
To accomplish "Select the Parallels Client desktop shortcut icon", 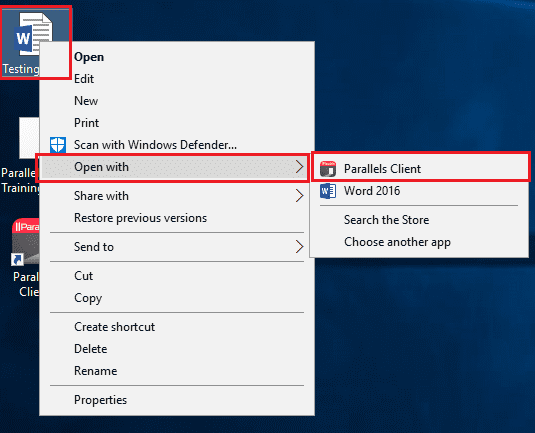I will [25, 242].
